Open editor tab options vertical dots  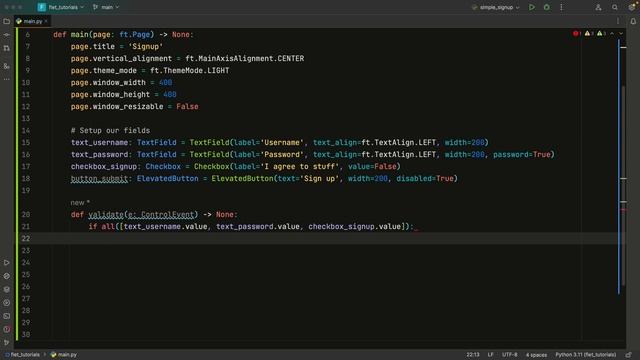click(618, 21)
